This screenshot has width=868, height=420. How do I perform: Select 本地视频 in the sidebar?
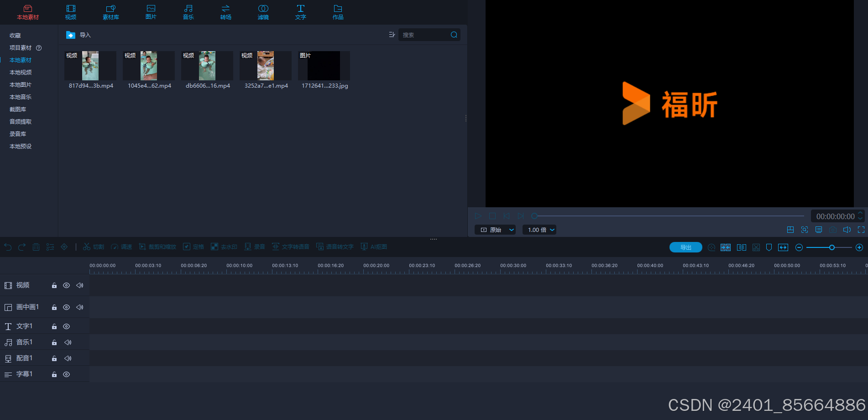pos(21,73)
